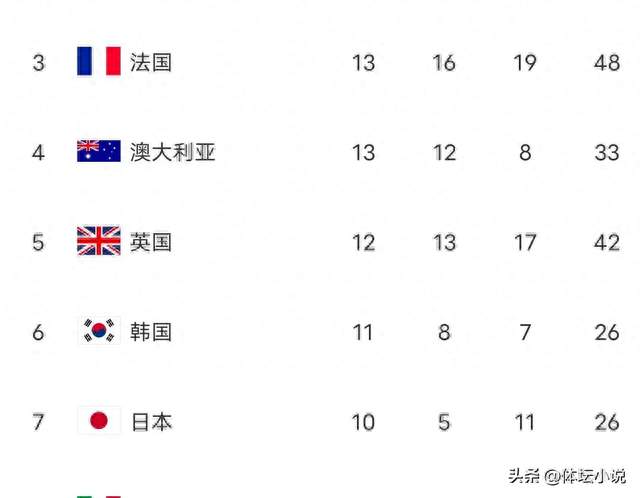Select country name 澳大利亚
Viewport: 640px width, 498px height.
(x=172, y=152)
